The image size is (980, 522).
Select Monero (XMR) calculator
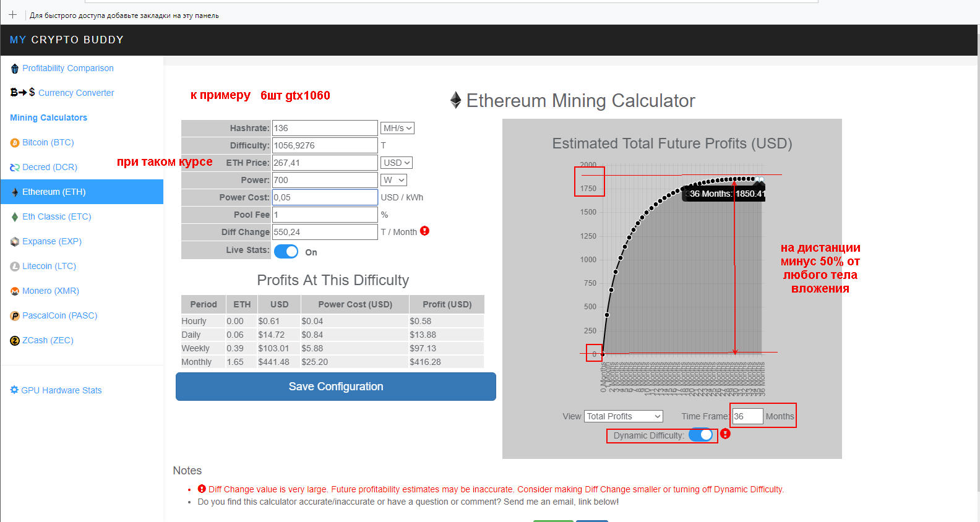pos(51,291)
